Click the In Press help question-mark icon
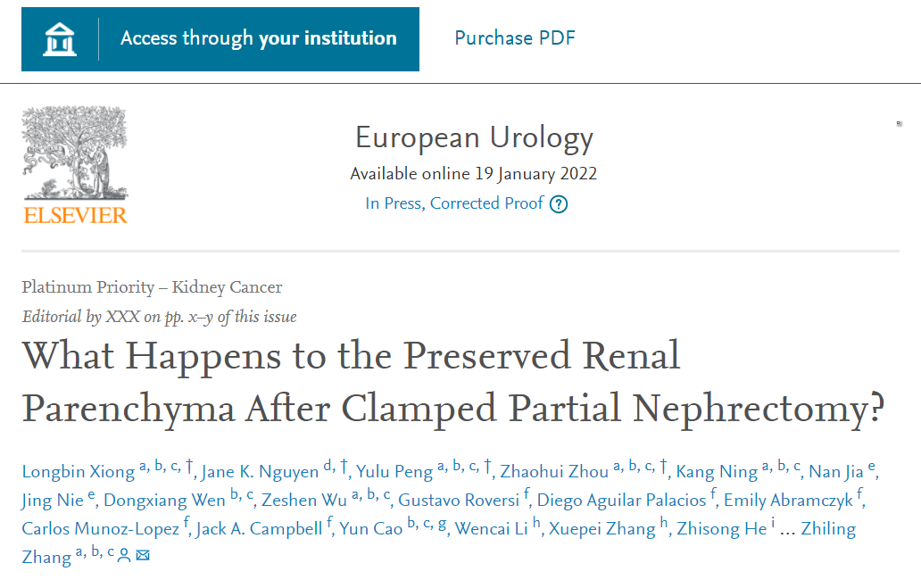The width and height of the screenshot is (921, 588). 559,204
